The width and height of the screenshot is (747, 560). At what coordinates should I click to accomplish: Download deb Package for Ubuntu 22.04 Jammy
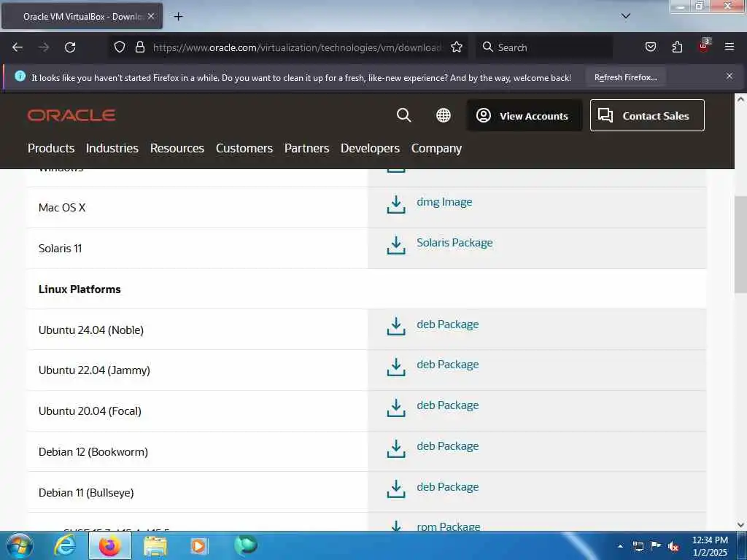coord(447,365)
